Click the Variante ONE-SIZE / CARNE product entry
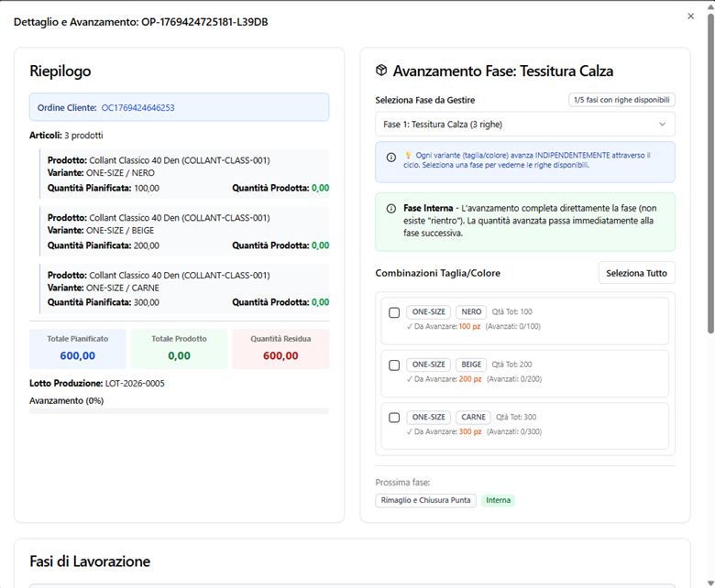Image resolution: width=715 pixels, height=588 pixels. tap(184, 289)
